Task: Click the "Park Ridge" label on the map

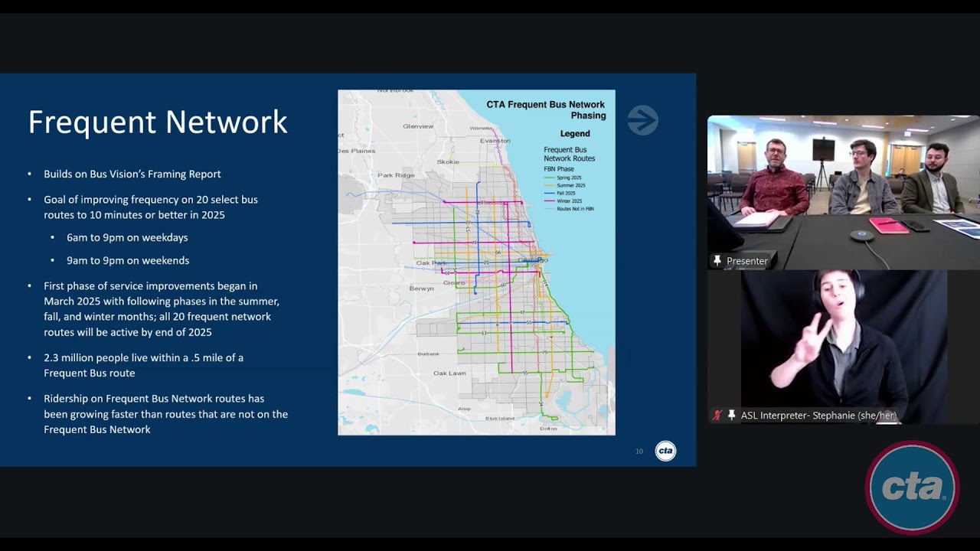Action: pyautogui.click(x=396, y=175)
